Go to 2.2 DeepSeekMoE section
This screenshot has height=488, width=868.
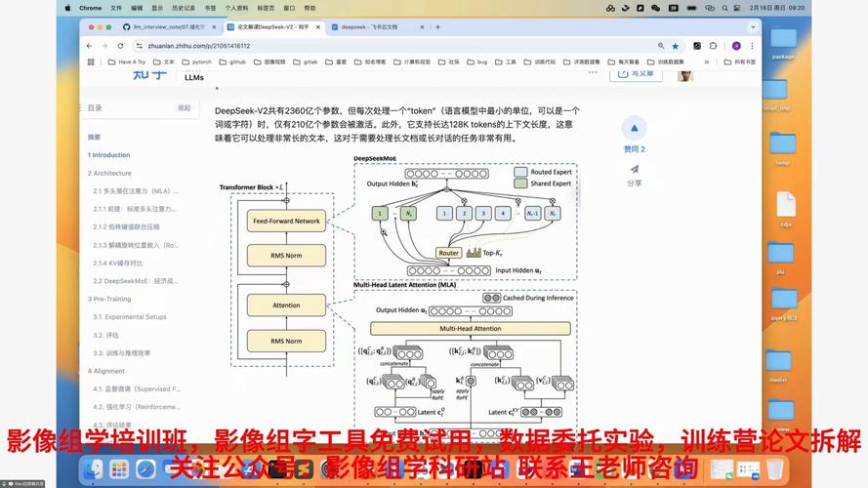136,281
